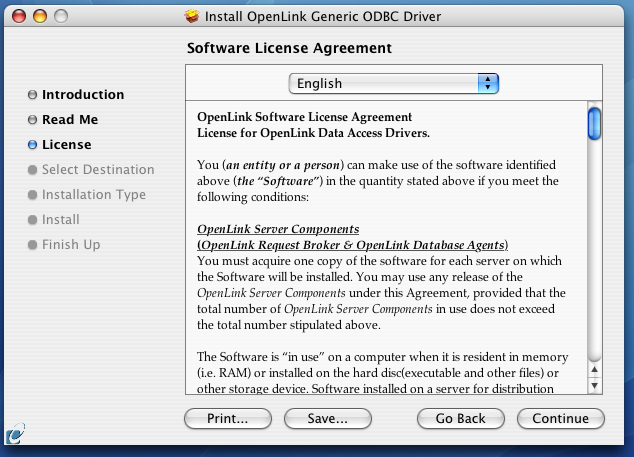Click the Install step label
The image size is (634, 457).
coord(61,220)
